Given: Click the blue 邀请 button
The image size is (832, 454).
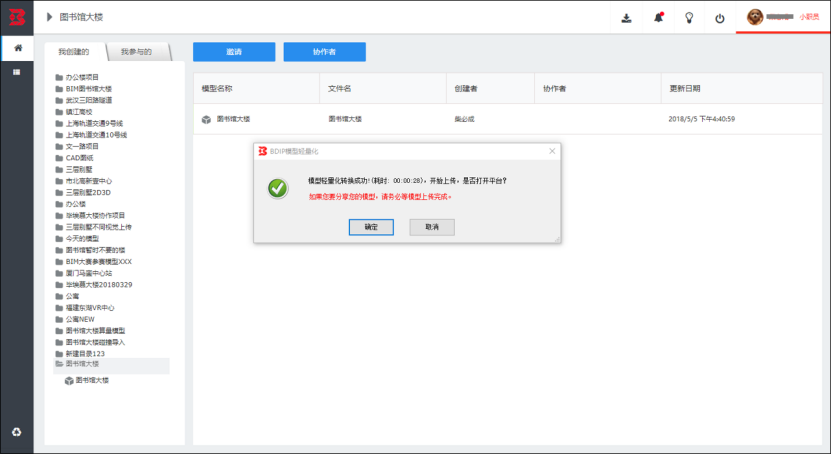Looking at the screenshot, I should 234,52.
